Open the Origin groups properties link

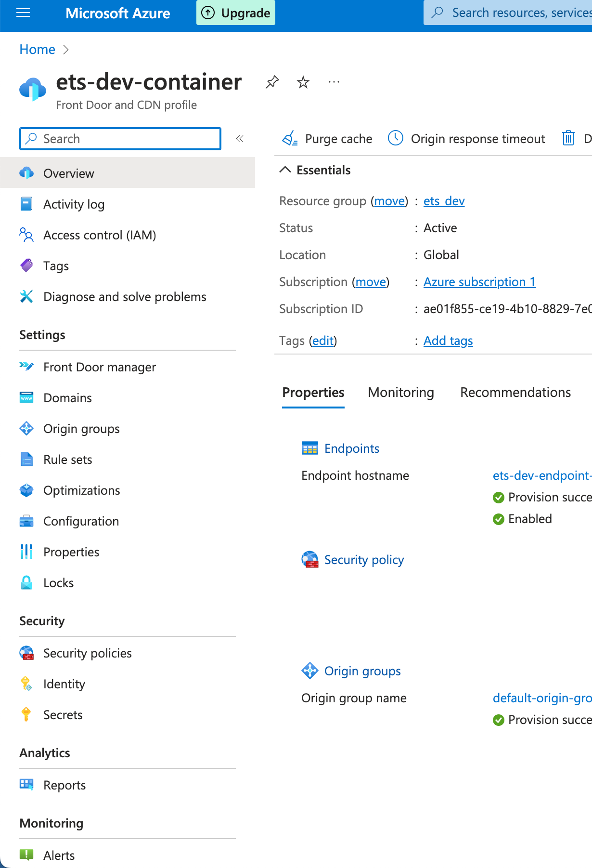pyautogui.click(x=362, y=671)
